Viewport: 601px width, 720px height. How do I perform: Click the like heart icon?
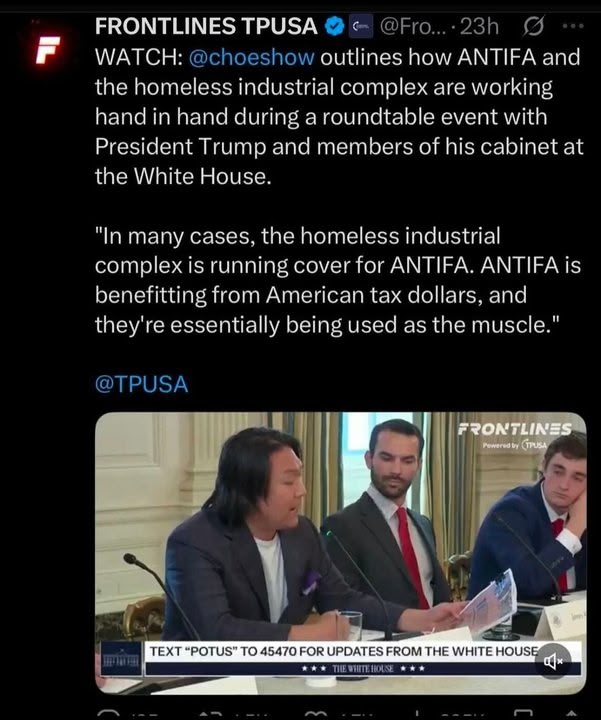[x=316, y=714]
